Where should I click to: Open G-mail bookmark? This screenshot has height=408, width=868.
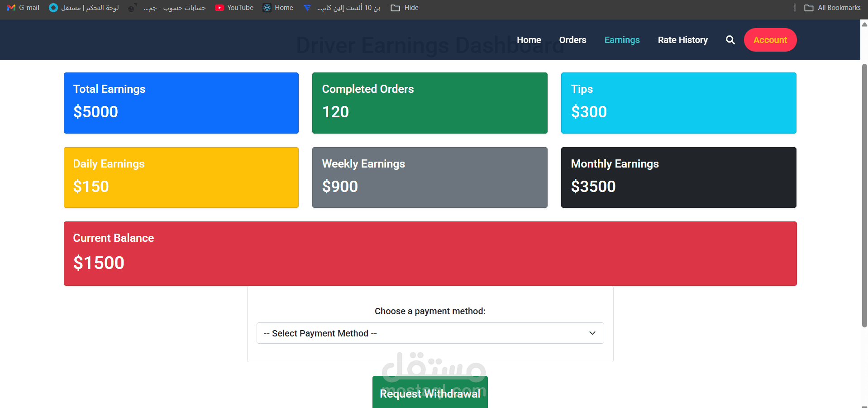[24, 8]
